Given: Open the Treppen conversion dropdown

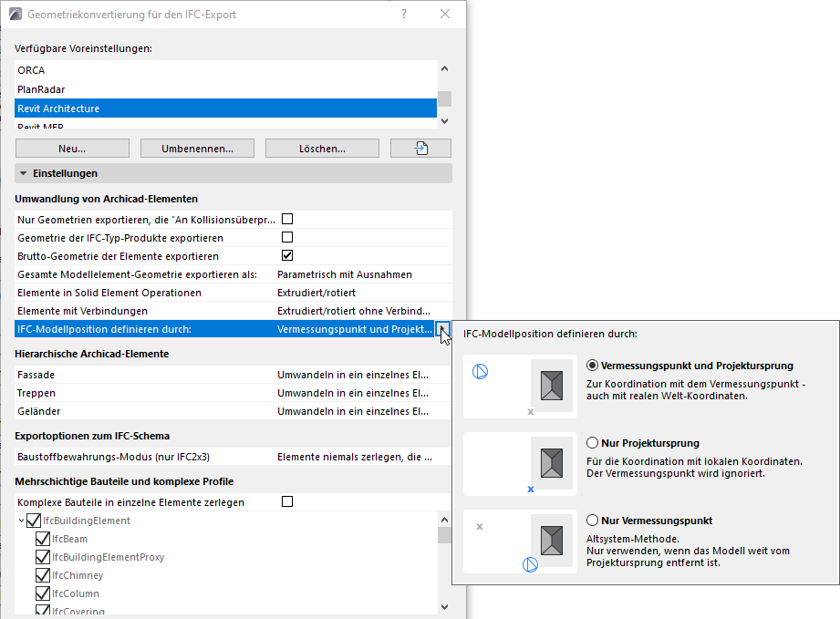Looking at the screenshot, I should click(352, 393).
